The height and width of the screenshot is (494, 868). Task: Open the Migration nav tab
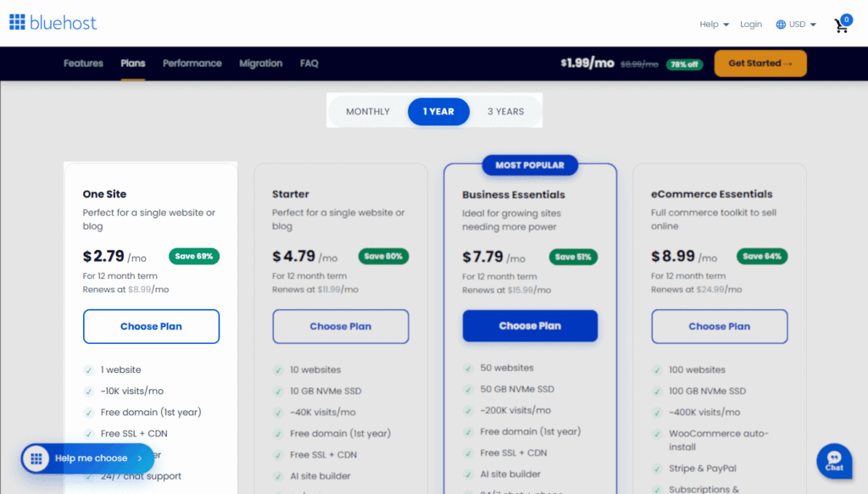pos(261,63)
